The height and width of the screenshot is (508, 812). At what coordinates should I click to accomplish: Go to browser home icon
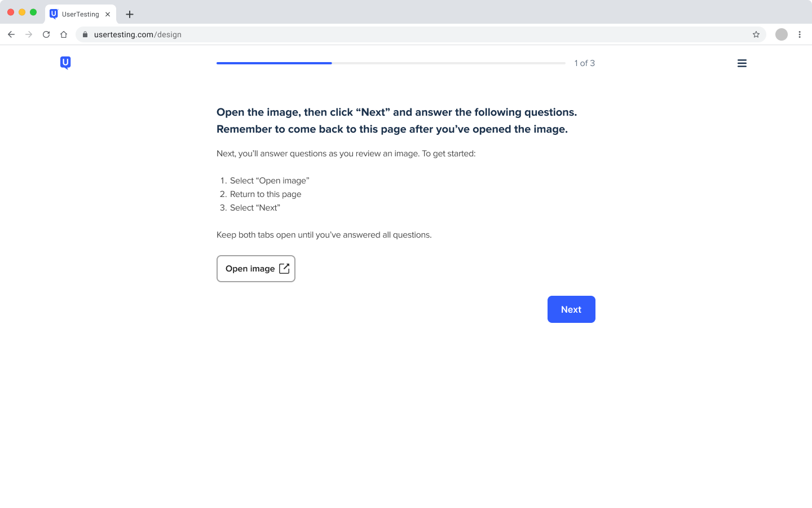point(64,34)
